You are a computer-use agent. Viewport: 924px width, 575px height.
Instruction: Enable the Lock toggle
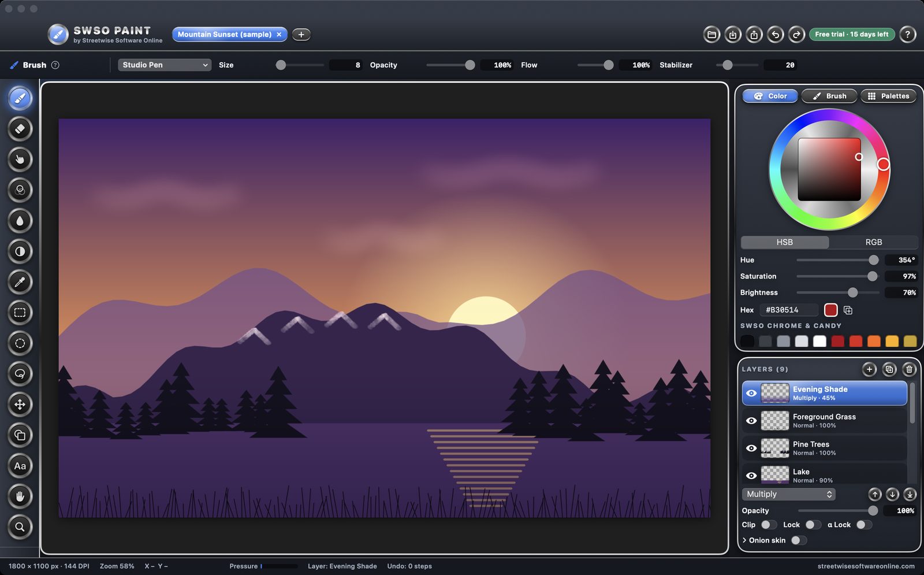tap(813, 525)
